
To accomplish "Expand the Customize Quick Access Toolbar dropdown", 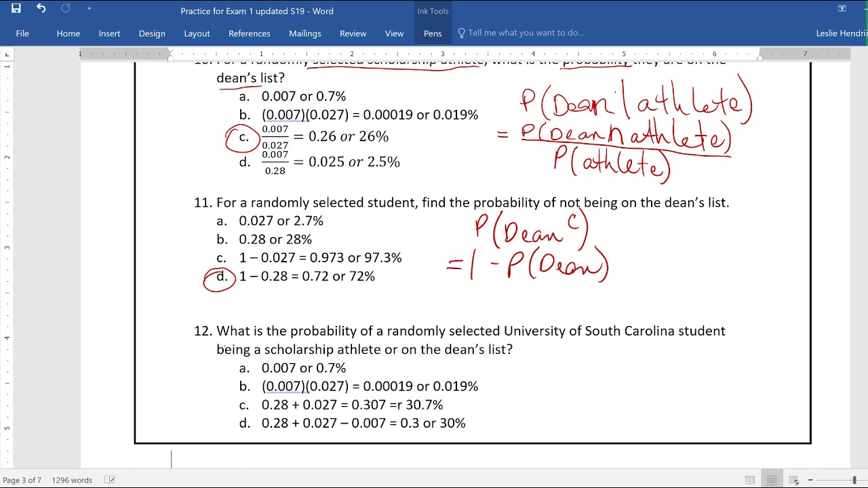I will coord(89,9).
